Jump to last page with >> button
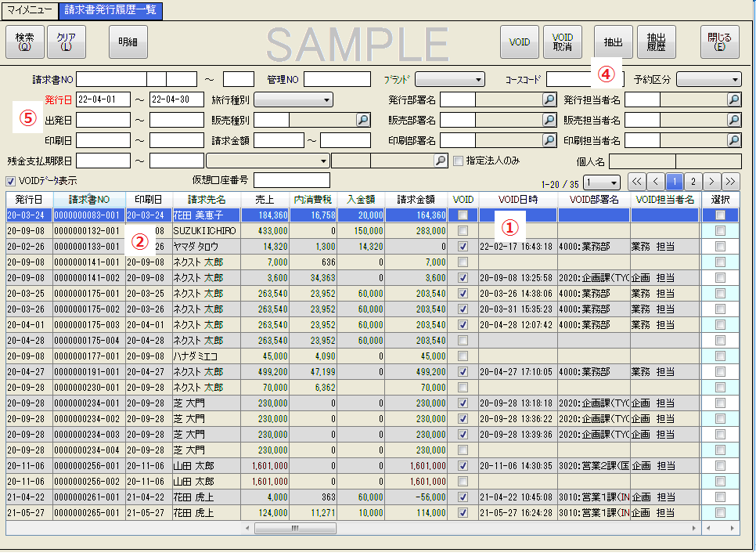Image resolution: width=756 pixels, height=560 pixels. (730, 182)
